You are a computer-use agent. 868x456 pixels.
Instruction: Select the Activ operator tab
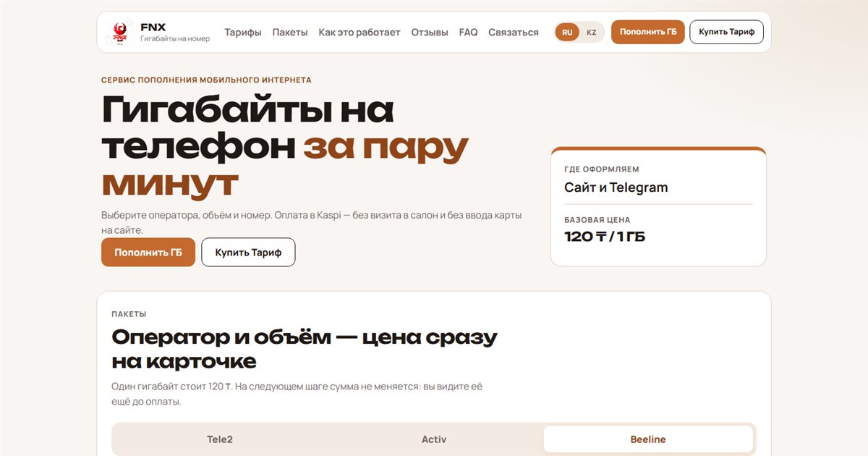(x=434, y=439)
